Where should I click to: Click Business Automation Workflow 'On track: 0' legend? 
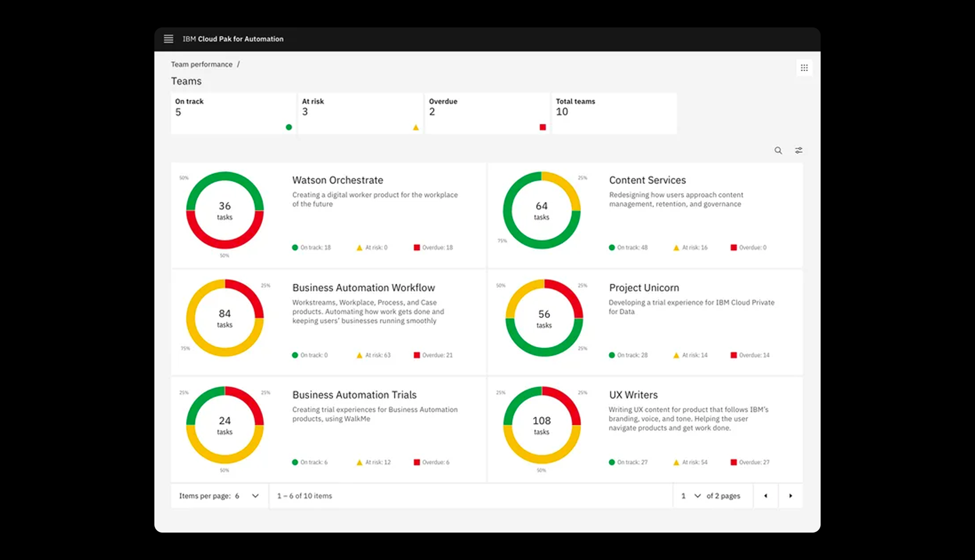pyautogui.click(x=310, y=355)
